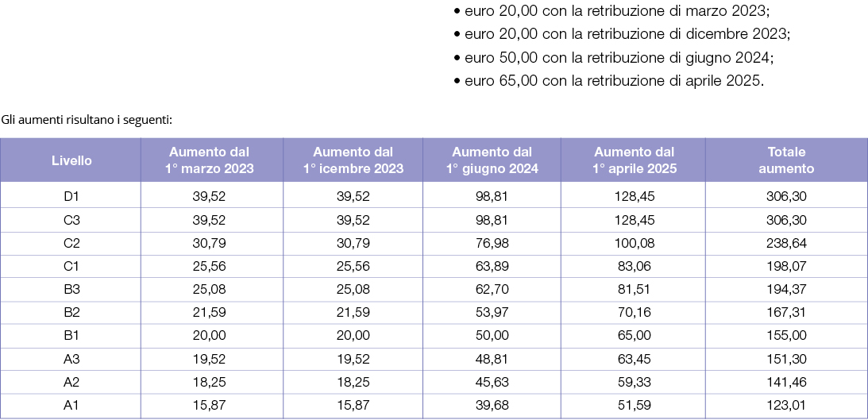This screenshot has width=868, height=420.
Task: Click the C2 level cell
Action: [x=71, y=243]
